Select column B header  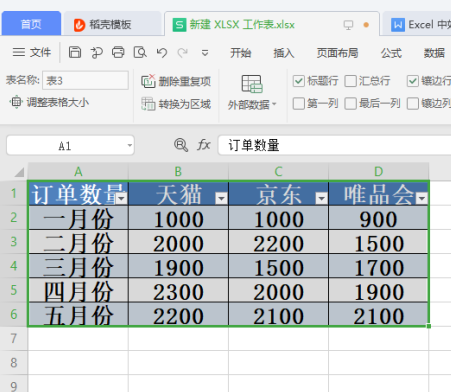click(178, 172)
